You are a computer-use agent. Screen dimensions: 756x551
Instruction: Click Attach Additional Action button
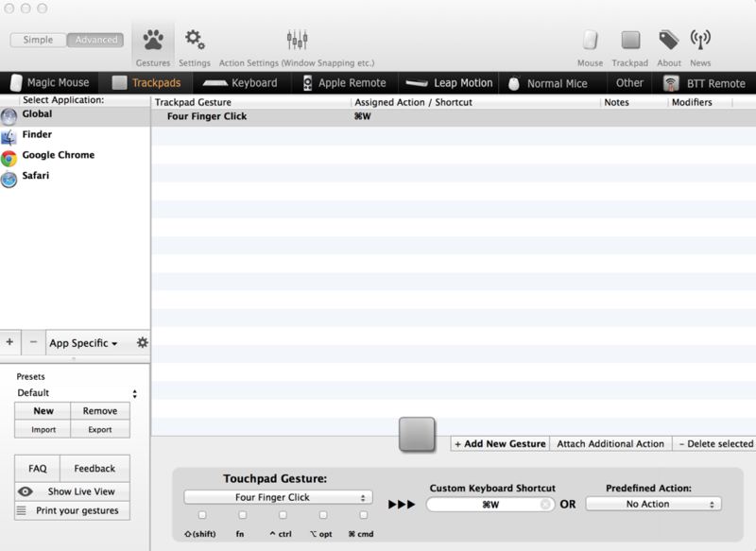coord(610,443)
